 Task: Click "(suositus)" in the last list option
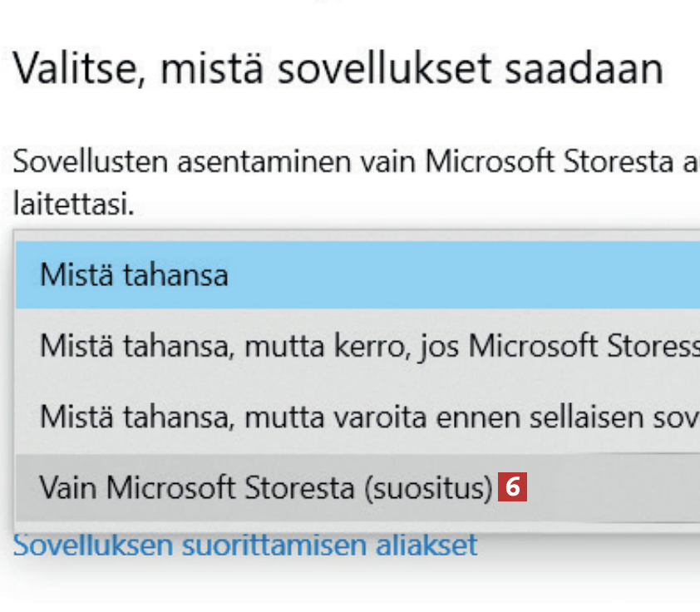[427, 487]
